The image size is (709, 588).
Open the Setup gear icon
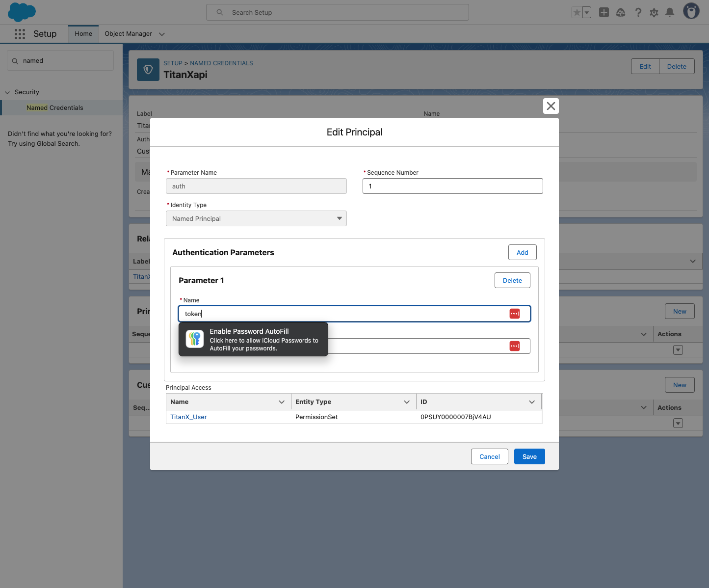[x=654, y=12]
